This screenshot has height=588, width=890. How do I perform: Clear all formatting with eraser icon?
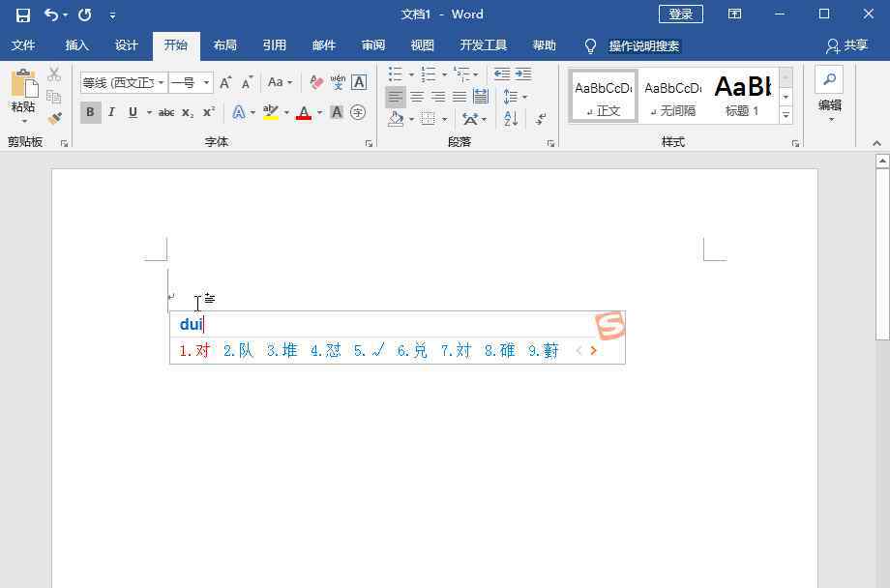[x=316, y=83]
